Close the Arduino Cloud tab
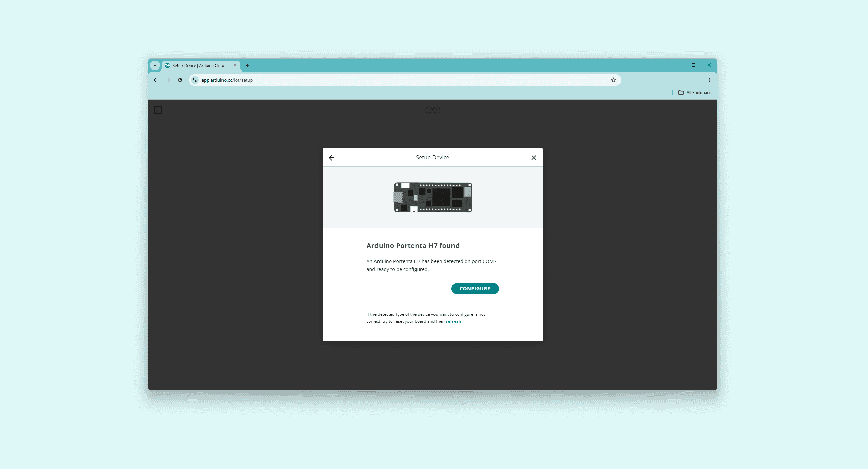The image size is (868, 469). pos(235,65)
